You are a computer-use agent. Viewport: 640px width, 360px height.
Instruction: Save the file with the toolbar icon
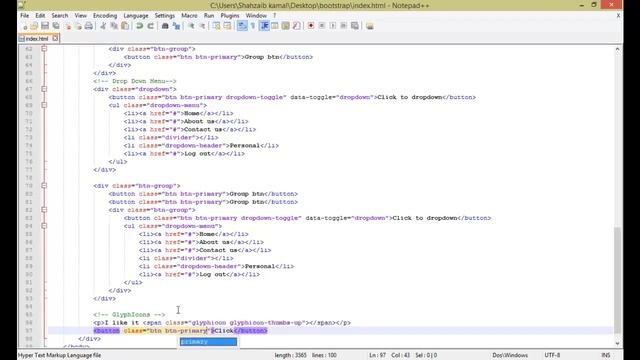point(45,26)
